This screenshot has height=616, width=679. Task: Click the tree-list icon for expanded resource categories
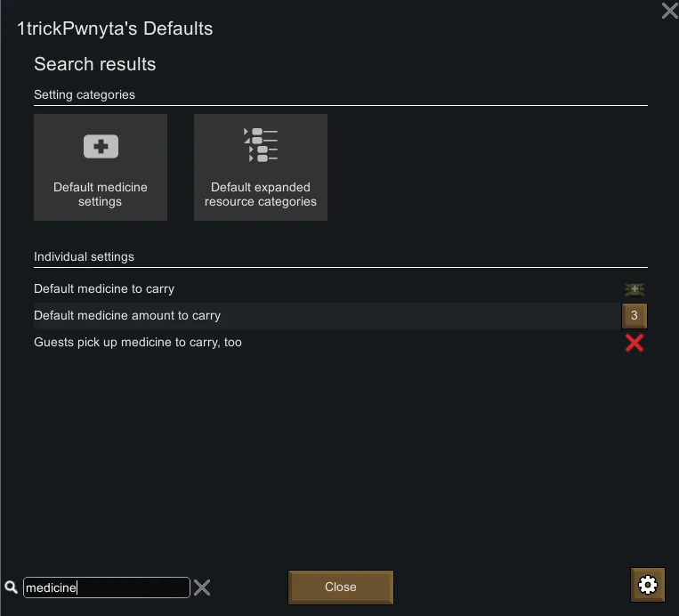click(261, 145)
